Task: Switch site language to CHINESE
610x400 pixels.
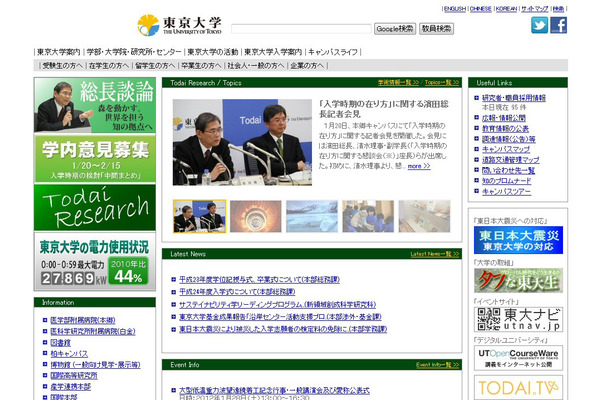Action: click(x=480, y=9)
